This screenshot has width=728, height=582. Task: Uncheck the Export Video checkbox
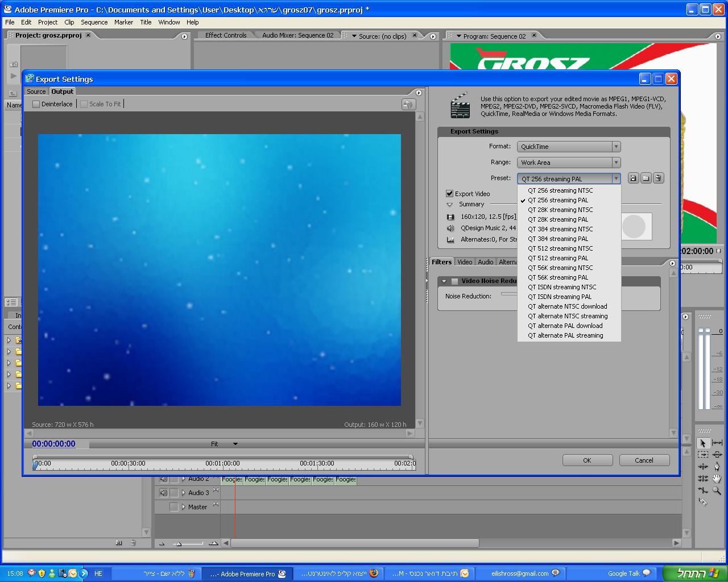(450, 194)
